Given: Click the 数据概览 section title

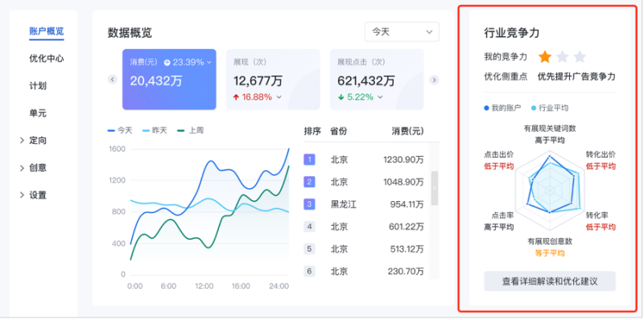Looking at the screenshot, I should coord(130,32).
